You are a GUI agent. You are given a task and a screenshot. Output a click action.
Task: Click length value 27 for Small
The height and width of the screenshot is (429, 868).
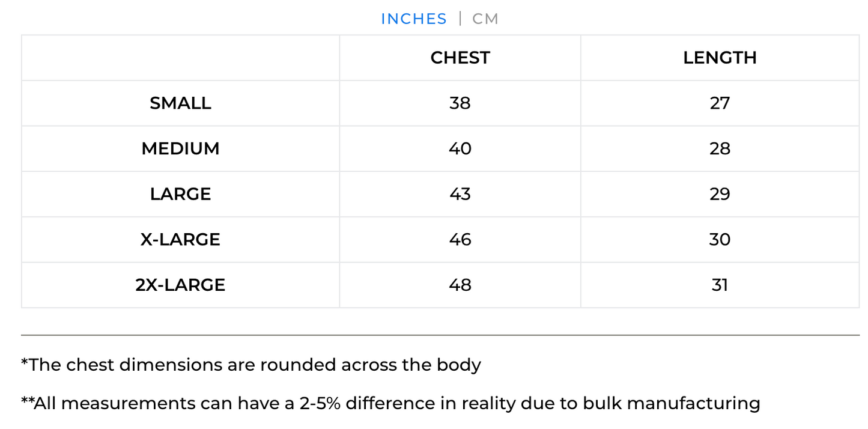720,103
